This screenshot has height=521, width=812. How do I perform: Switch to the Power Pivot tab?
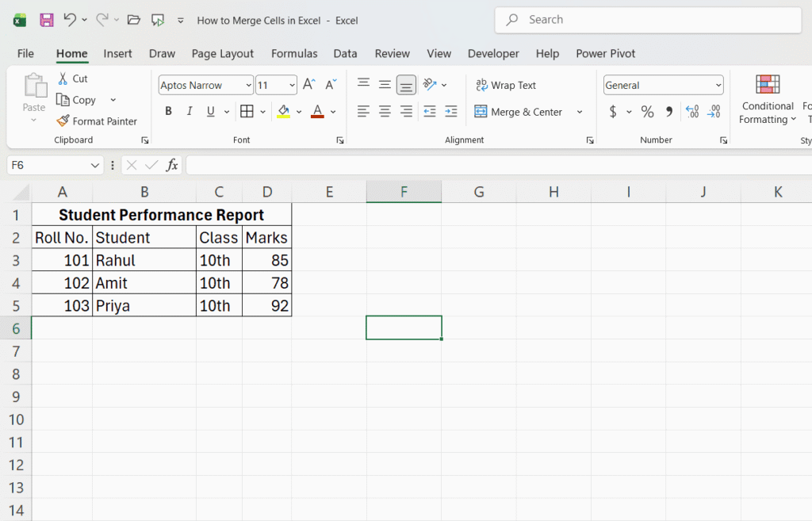click(x=605, y=53)
